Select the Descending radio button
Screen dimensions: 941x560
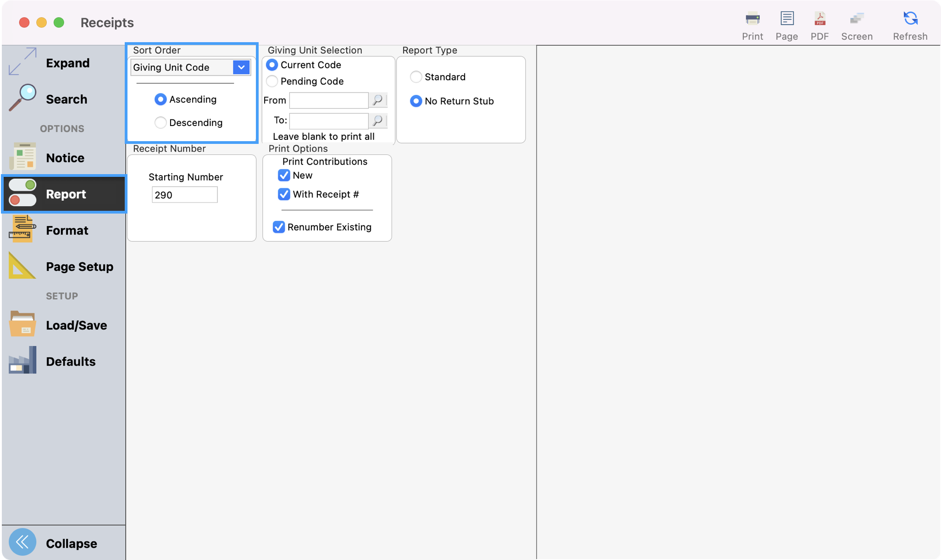[161, 123]
